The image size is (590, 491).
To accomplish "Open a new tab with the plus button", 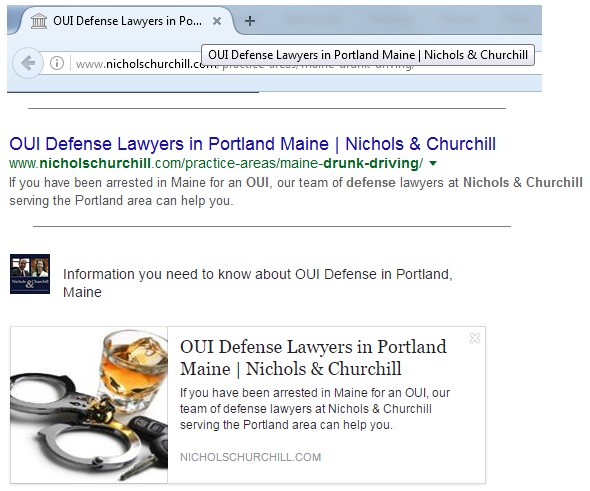I will coord(250,21).
